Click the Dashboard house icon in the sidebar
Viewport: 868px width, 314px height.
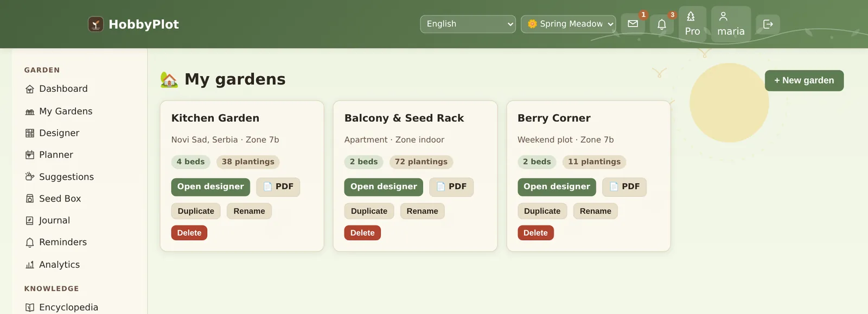coord(30,89)
